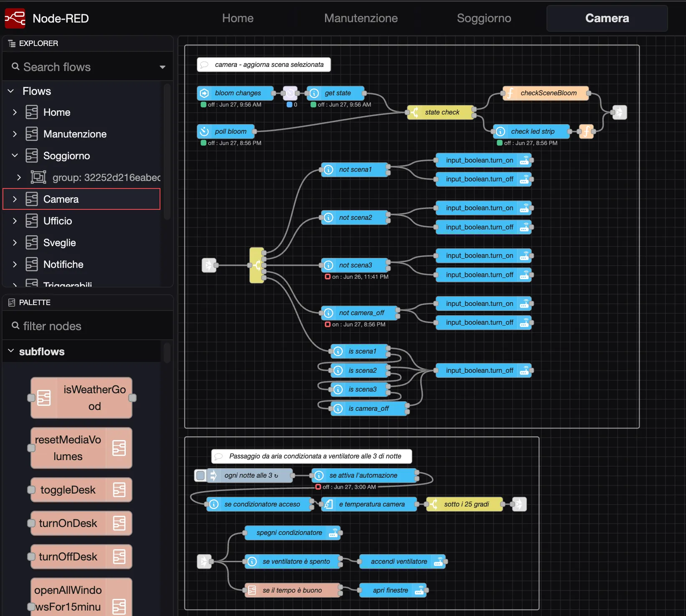Select the se ventilatore è spento node
This screenshot has width=686, height=616.
coord(292,562)
